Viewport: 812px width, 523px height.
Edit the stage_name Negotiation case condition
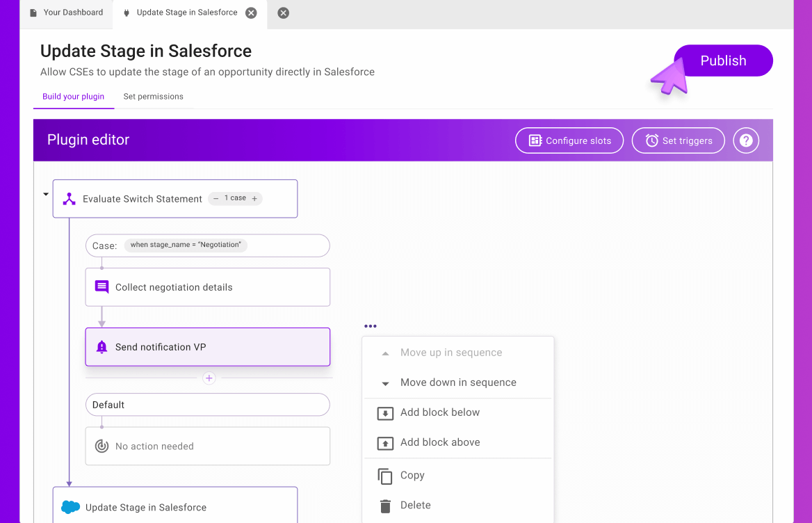pos(186,245)
